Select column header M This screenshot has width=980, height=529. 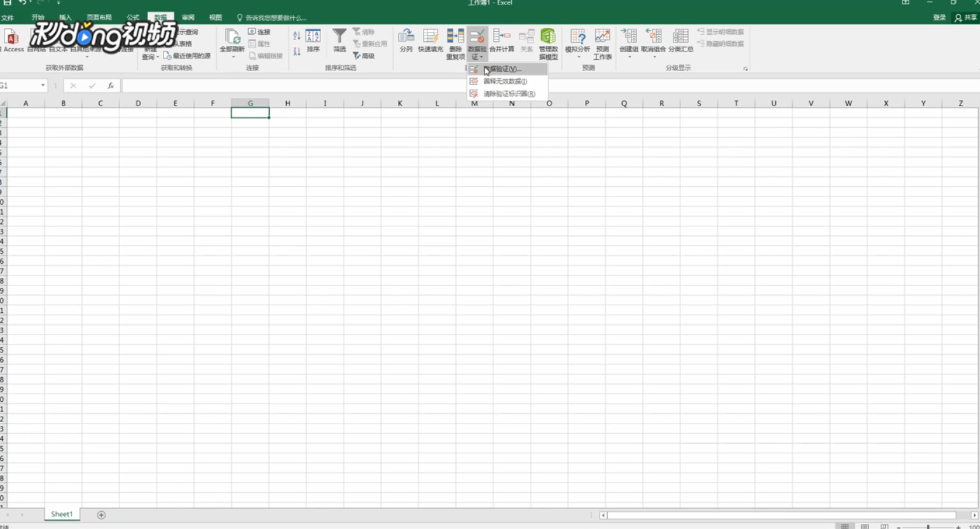point(474,103)
